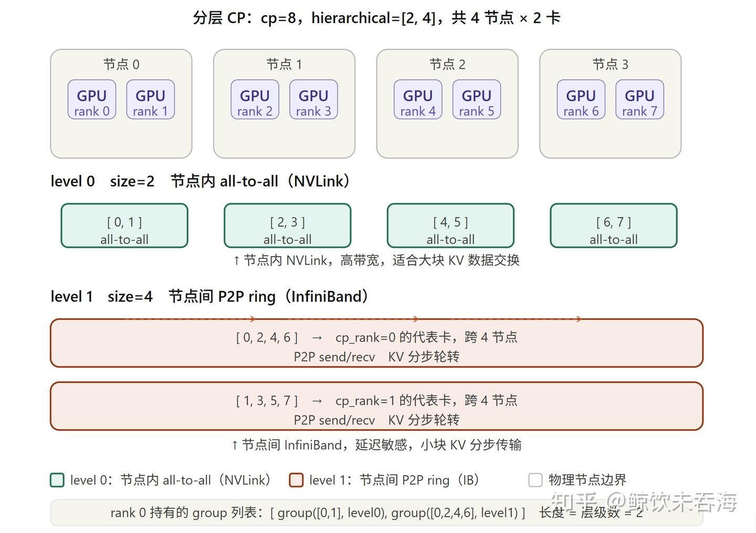This screenshot has height=533, width=756.
Task: Click the GPU rank 0 box
Action: [x=92, y=99]
